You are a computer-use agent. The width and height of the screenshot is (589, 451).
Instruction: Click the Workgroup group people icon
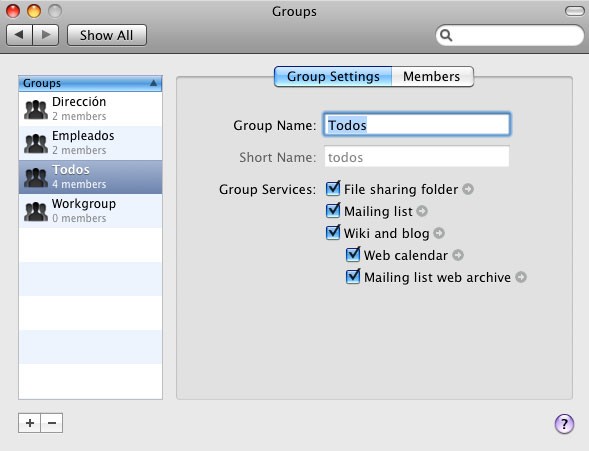click(x=36, y=211)
